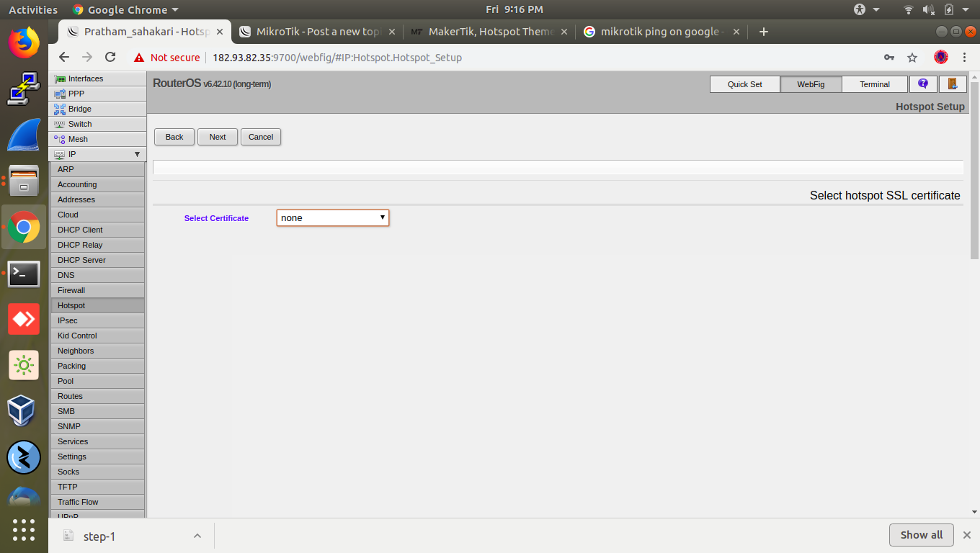This screenshot has height=553, width=980.
Task: Go back with the browser back arrow
Action: [x=64, y=58]
